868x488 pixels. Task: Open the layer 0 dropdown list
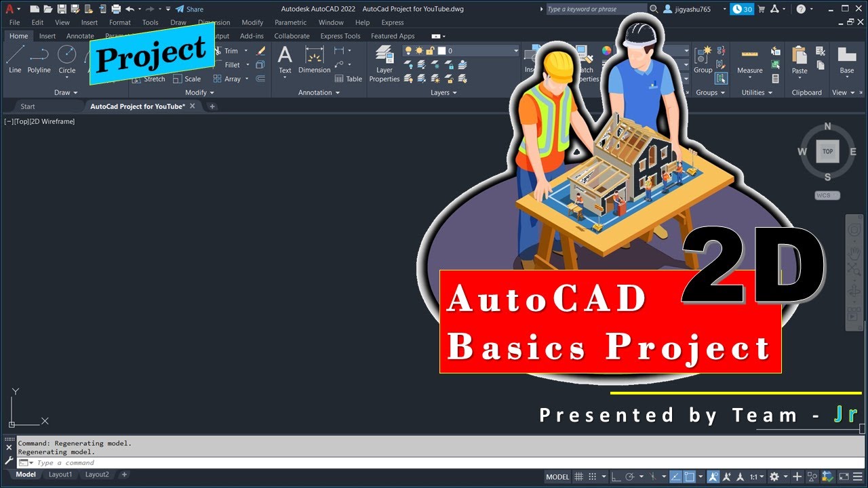coord(516,51)
